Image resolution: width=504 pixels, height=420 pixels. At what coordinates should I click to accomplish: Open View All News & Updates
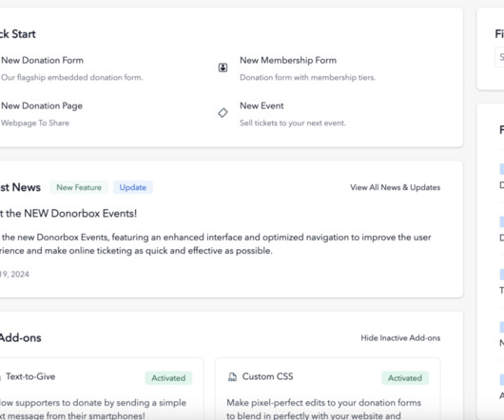(395, 187)
